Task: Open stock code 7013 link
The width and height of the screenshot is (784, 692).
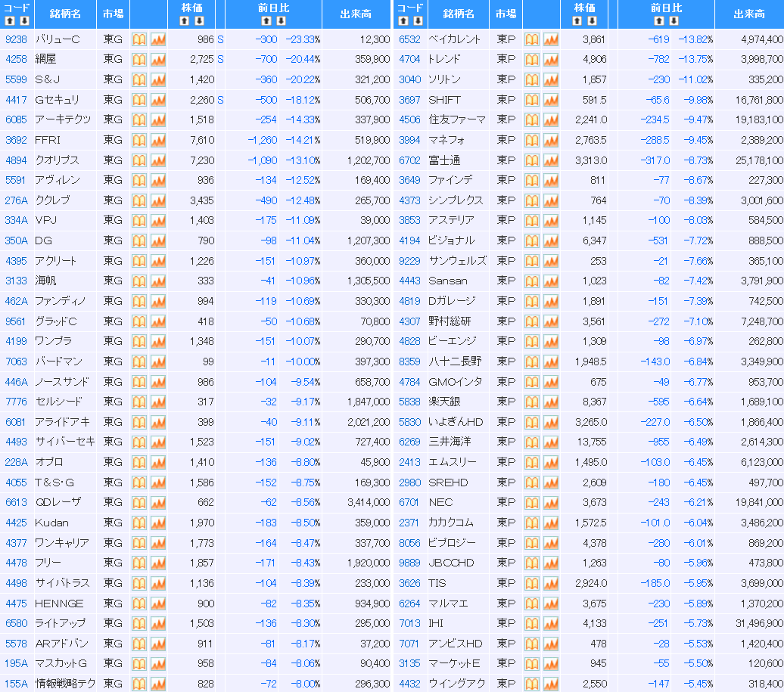Action: tap(409, 623)
